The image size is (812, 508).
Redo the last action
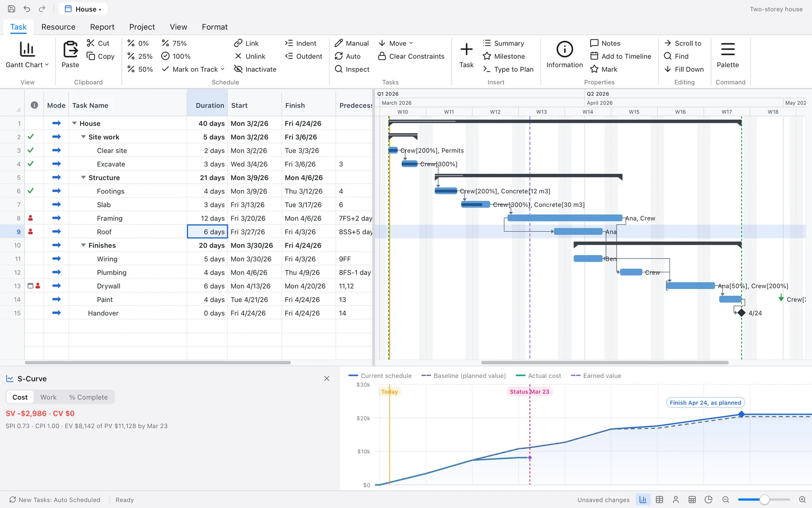point(42,9)
